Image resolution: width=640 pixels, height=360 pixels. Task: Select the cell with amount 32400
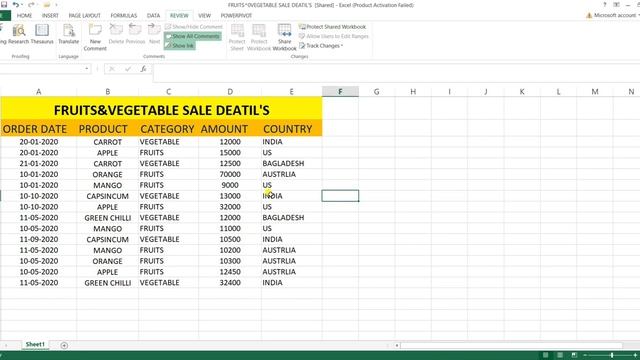tap(230, 282)
